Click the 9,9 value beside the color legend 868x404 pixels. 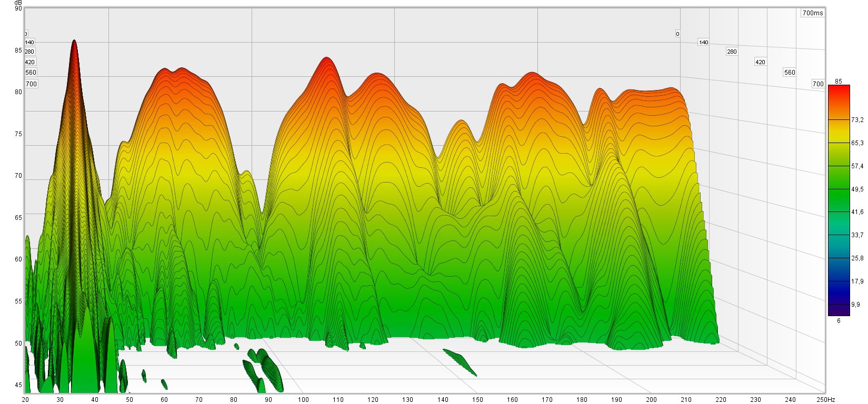(x=855, y=305)
